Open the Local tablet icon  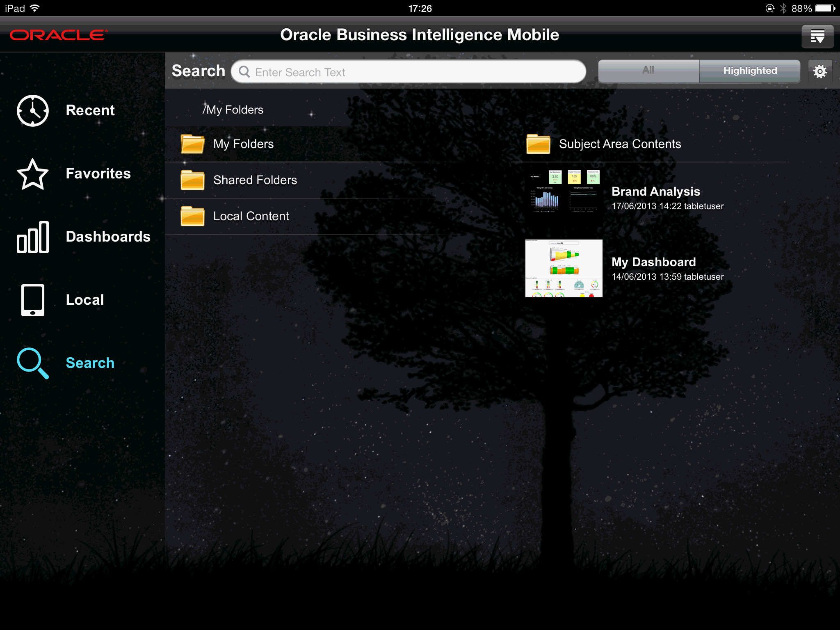pyautogui.click(x=32, y=300)
